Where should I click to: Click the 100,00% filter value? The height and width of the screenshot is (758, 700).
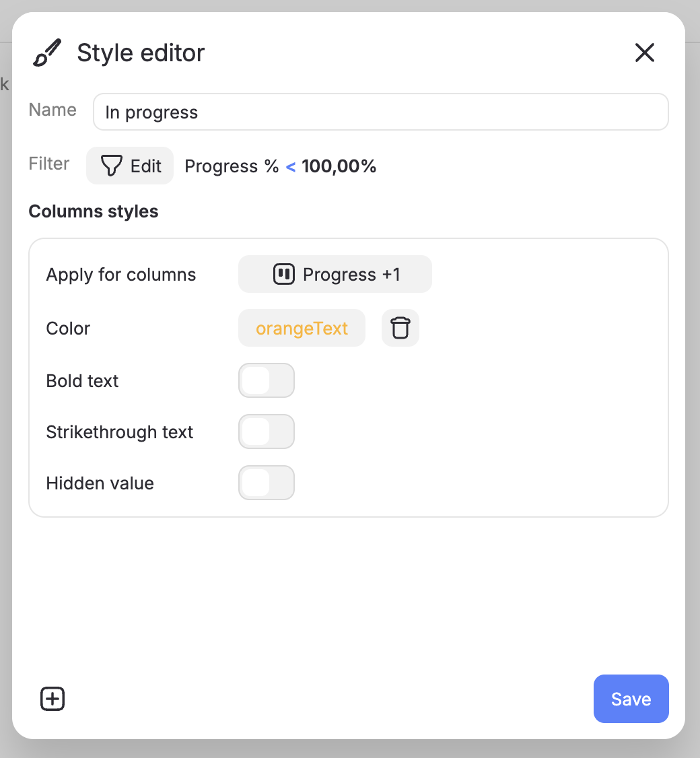pos(339,166)
